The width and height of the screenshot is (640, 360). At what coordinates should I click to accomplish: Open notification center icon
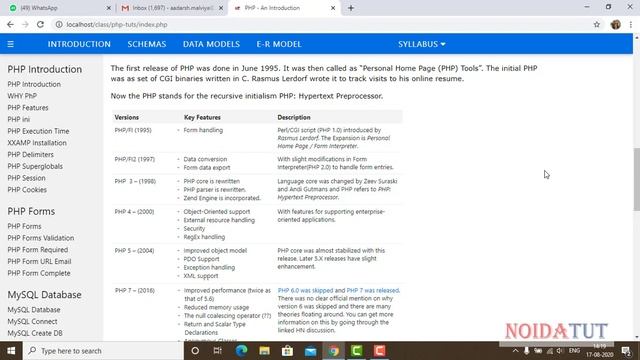626,351
